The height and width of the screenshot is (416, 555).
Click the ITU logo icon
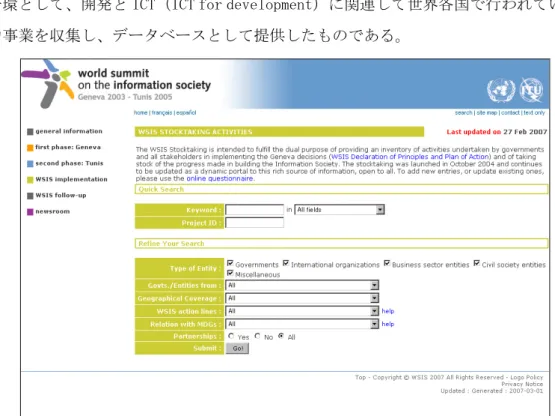531,90
